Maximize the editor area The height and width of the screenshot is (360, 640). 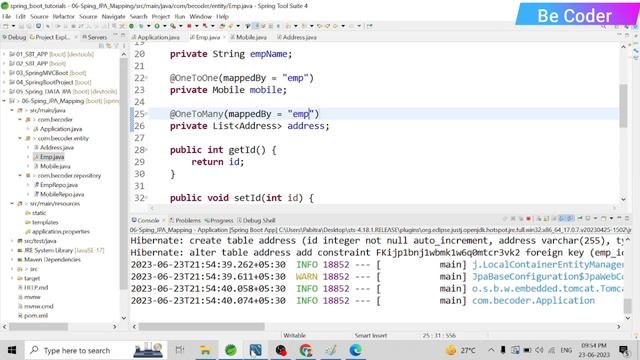(x=627, y=36)
